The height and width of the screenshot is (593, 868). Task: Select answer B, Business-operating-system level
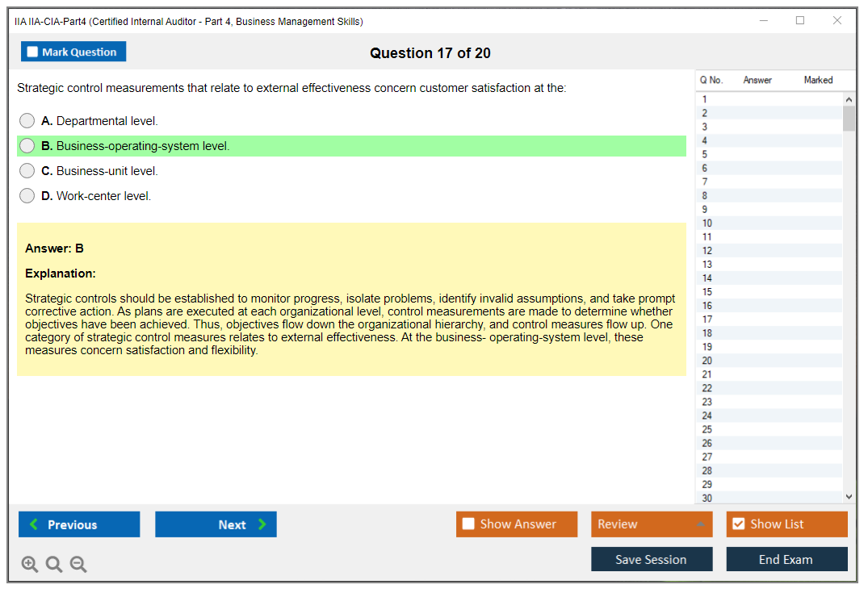[27, 146]
